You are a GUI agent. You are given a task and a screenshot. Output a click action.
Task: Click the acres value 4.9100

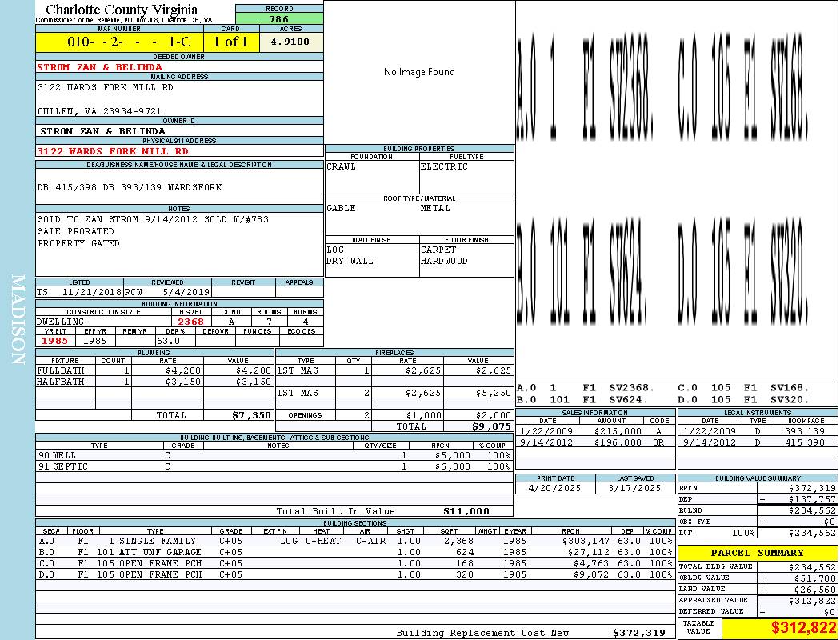pos(290,42)
